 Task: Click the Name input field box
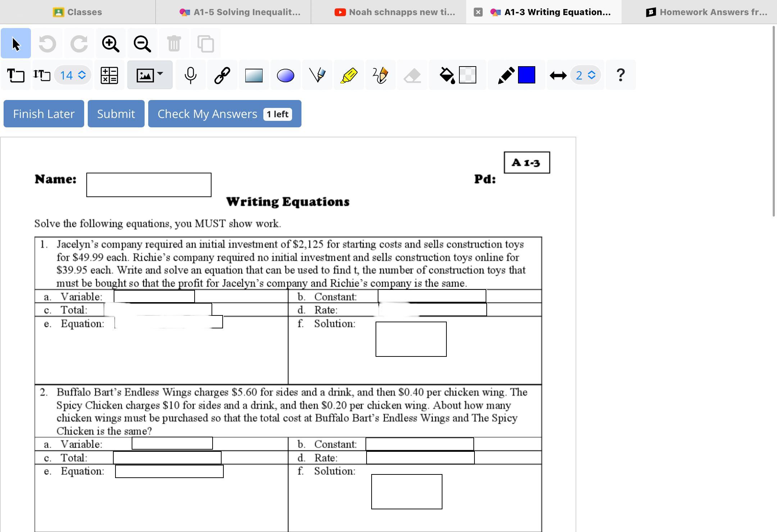[x=149, y=185]
